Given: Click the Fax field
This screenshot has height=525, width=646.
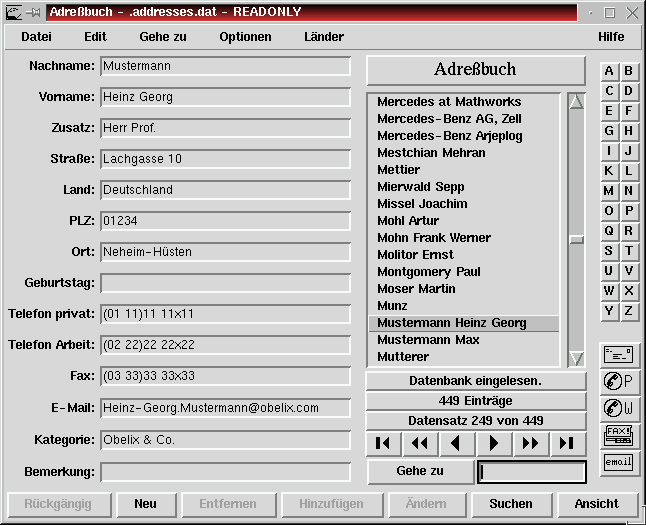Looking at the screenshot, I should 225,376.
